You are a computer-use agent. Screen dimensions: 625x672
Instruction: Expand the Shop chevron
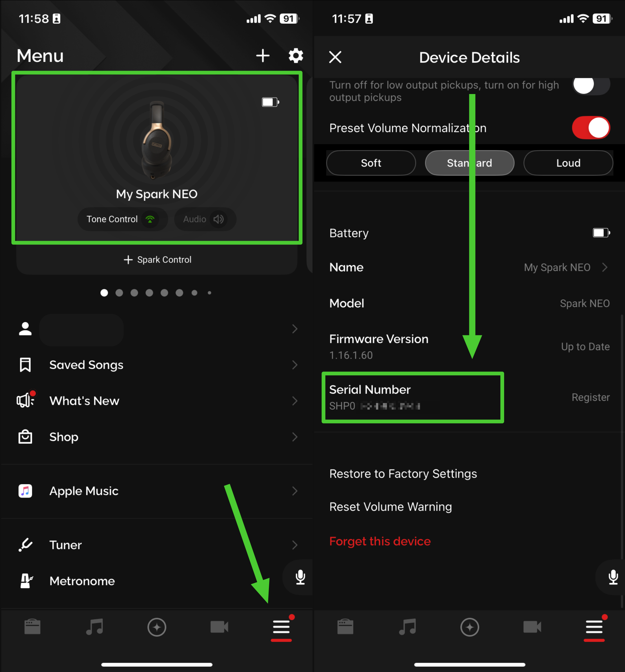[x=294, y=437]
